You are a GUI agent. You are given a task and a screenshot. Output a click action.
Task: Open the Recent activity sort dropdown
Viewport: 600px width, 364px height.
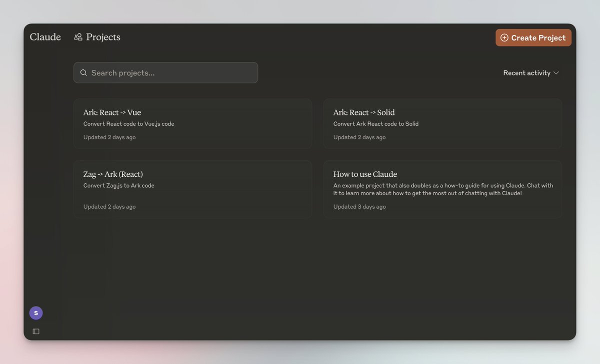point(531,73)
